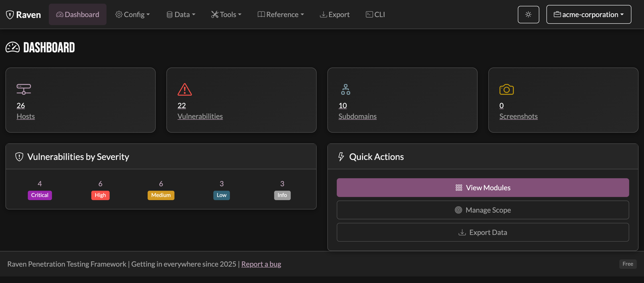Open the Hosts link
Screen dimensions: 644x283
click(26, 116)
